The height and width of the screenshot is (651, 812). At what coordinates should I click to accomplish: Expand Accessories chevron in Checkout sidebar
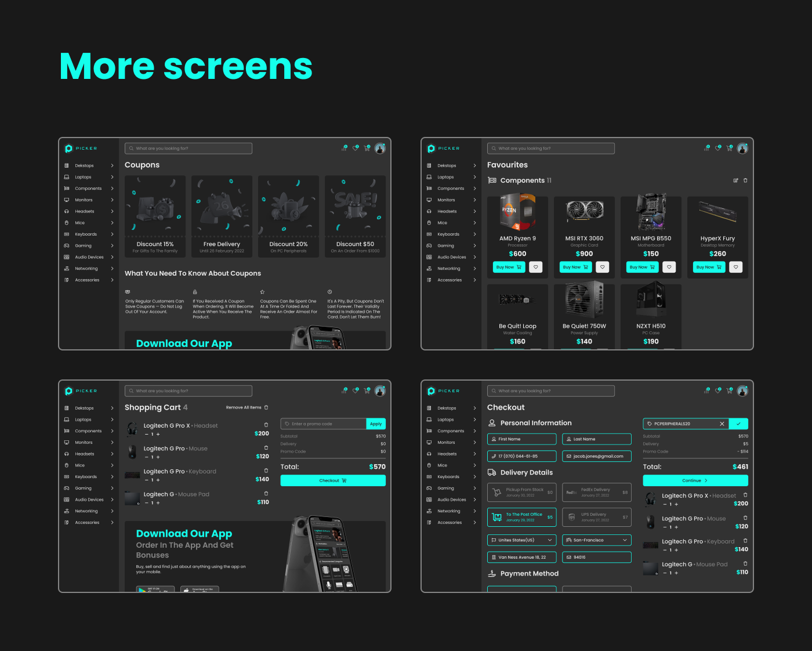(474, 523)
